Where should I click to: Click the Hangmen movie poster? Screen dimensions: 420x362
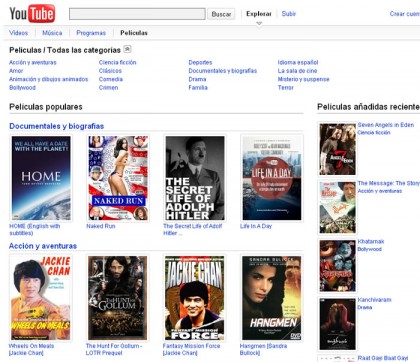pos(272,298)
